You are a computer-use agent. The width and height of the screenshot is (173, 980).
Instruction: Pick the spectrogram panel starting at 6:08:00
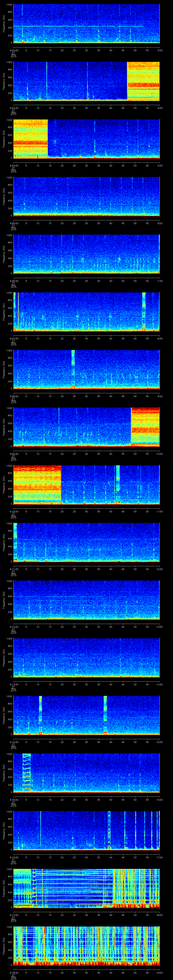pyautogui.click(x=86, y=369)
